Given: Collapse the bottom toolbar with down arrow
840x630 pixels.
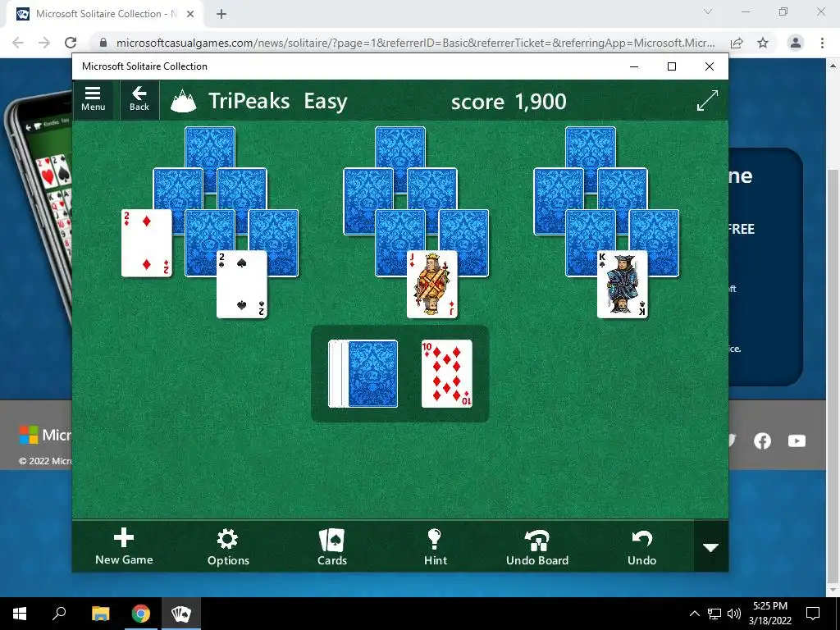Looking at the screenshot, I should pyautogui.click(x=711, y=547).
